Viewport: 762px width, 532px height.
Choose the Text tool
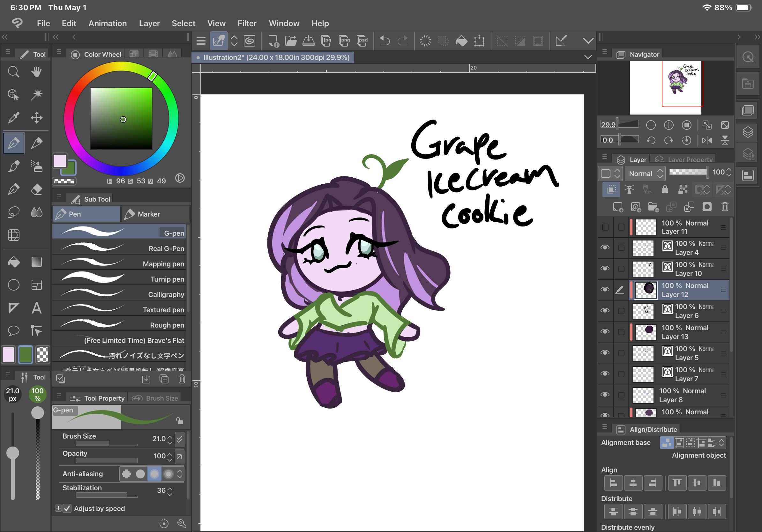pyautogui.click(x=37, y=308)
